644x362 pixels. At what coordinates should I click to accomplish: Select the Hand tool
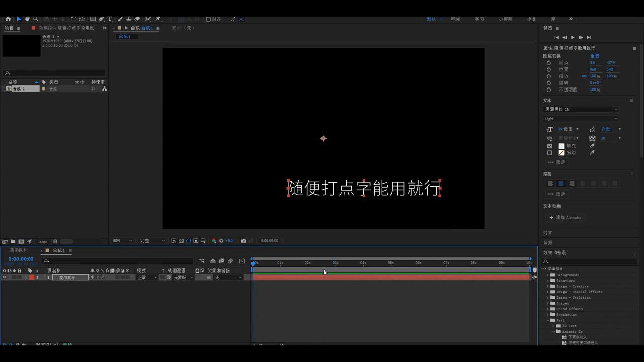[x=27, y=19]
